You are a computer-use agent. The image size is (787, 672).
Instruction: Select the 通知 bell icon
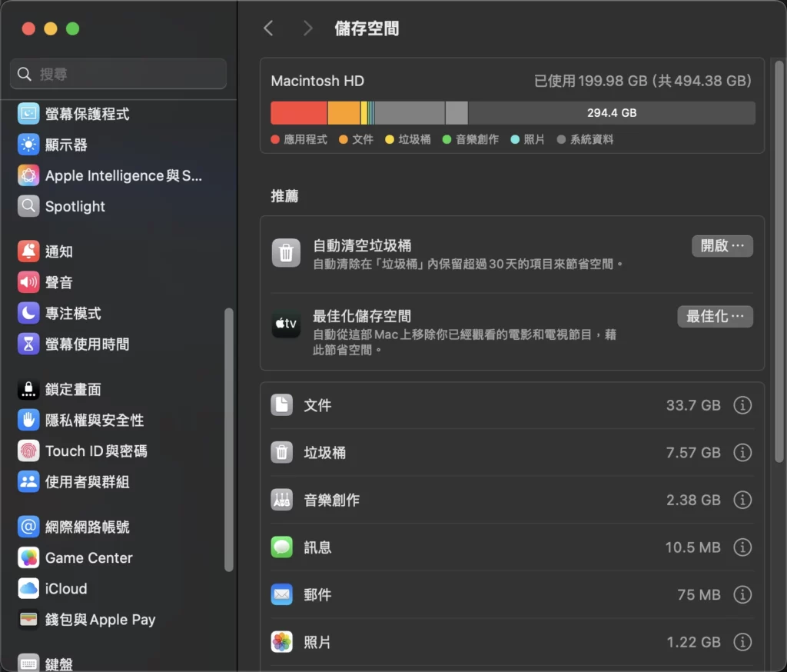(x=28, y=251)
